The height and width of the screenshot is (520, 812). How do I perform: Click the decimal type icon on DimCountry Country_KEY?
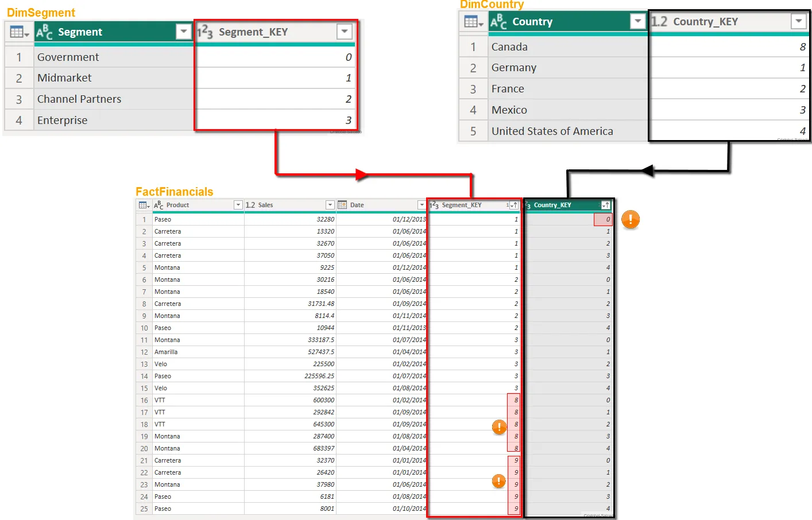click(659, 22)
